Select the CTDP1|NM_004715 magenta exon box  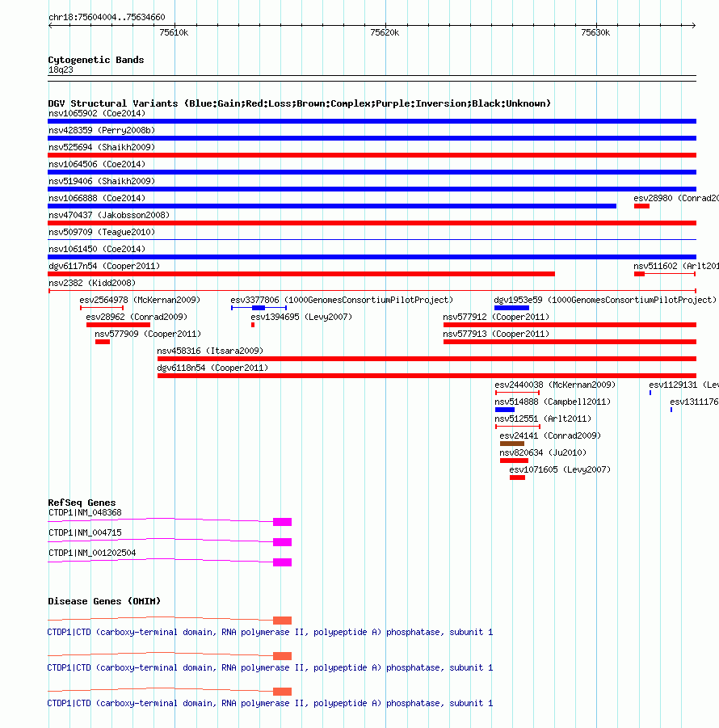[282, 542]
